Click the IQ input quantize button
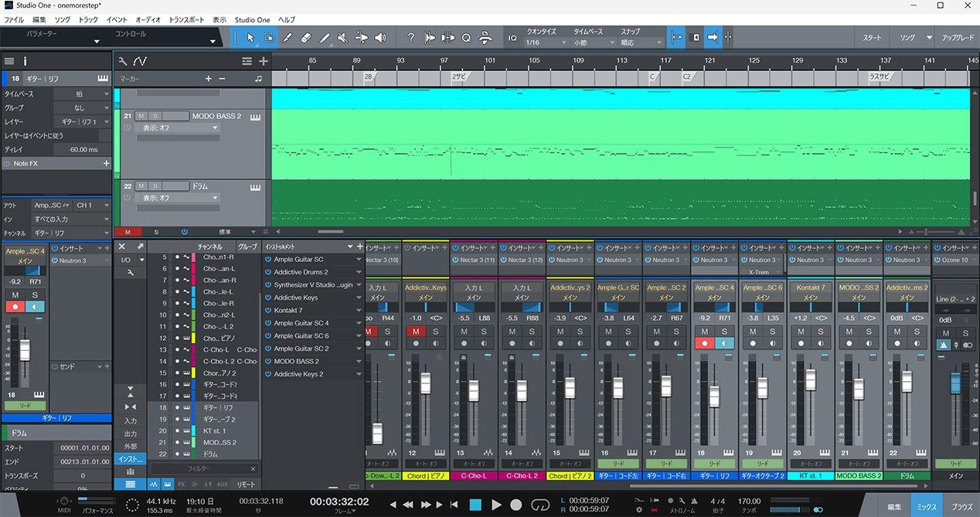The height and width of the screenshot is (517, 980). pyautogui.click(x=512, y=37)
